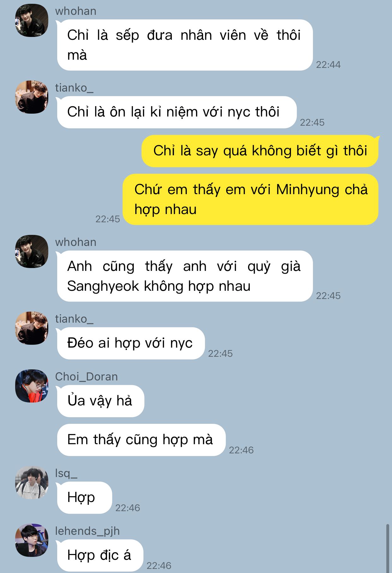Open whohan's avatar beside the 'Sanghyeok' message
The image size is (392, 573).
point(32,252)
